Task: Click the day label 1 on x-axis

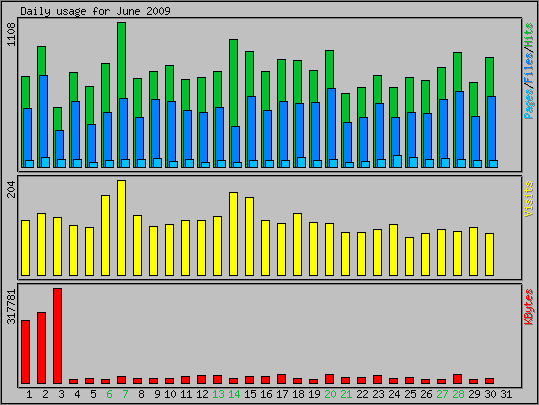Action: click(x=29, y=394)
